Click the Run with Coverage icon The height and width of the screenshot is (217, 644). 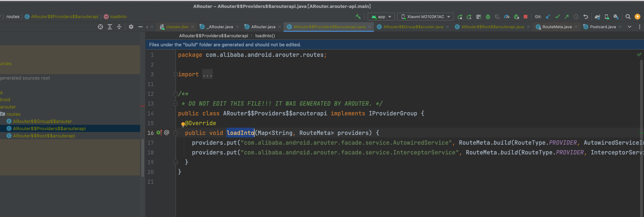tap(497, 17)
